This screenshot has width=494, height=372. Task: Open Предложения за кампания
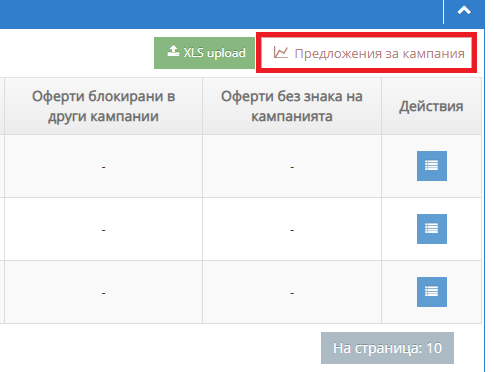point(366,53)
